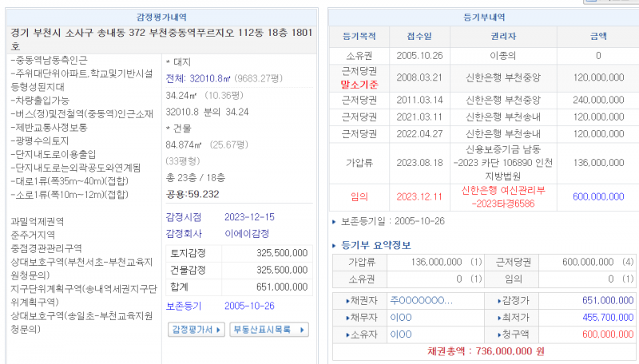The height and width of the screenshot is (364, 639).
Task: Select the 등기부내역 panel header
Action: click(x=484, y=16)
